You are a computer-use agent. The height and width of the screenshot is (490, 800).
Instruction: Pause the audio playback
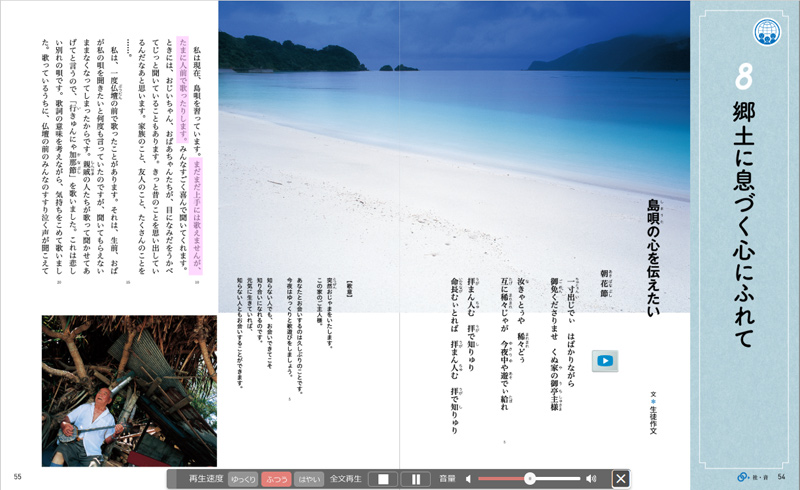[x=416, y=479]
